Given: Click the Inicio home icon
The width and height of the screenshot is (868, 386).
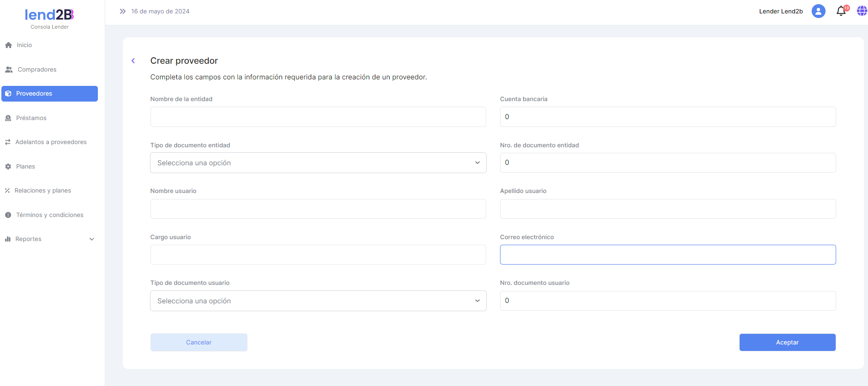Looking at the screenshot, I should click(x=8, y=45).
